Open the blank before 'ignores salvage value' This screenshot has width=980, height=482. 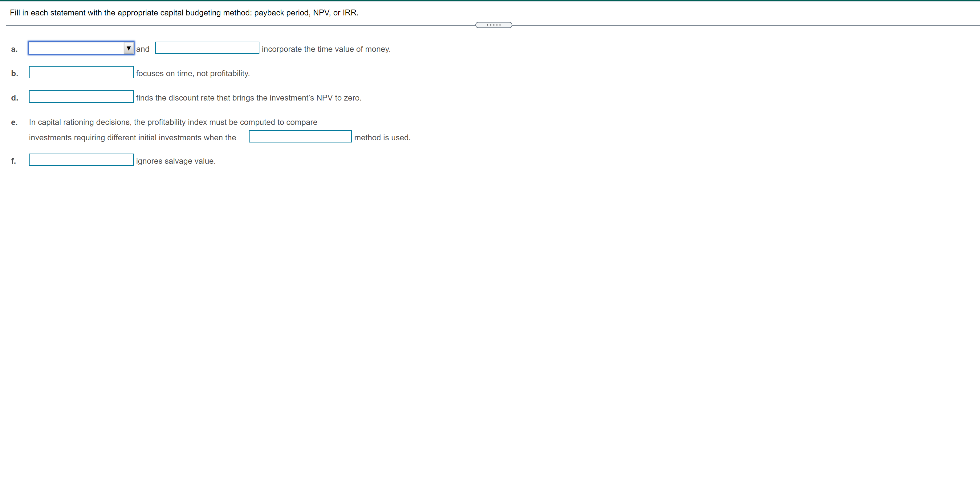coord(81,160)
